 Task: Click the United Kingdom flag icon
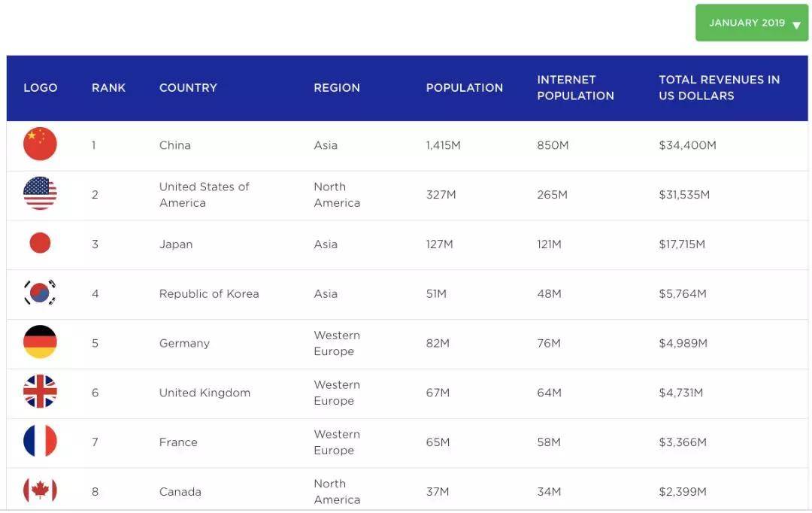coord(40,391)
